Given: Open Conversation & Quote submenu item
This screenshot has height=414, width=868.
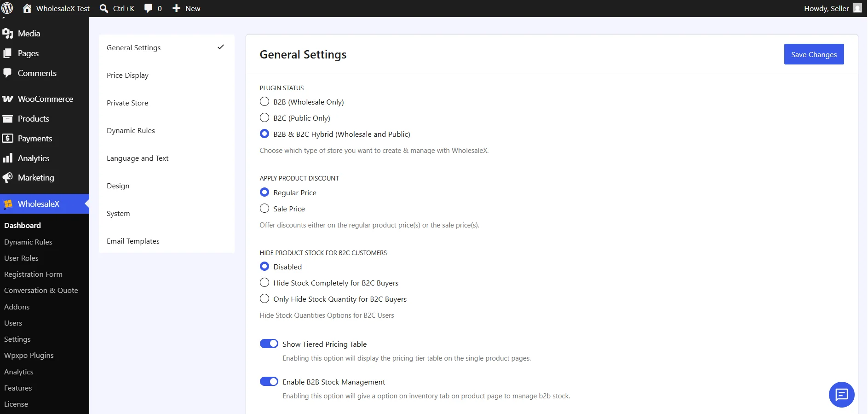Looking at the screenshot, I should pyautogui.click(x=45, y=291).
